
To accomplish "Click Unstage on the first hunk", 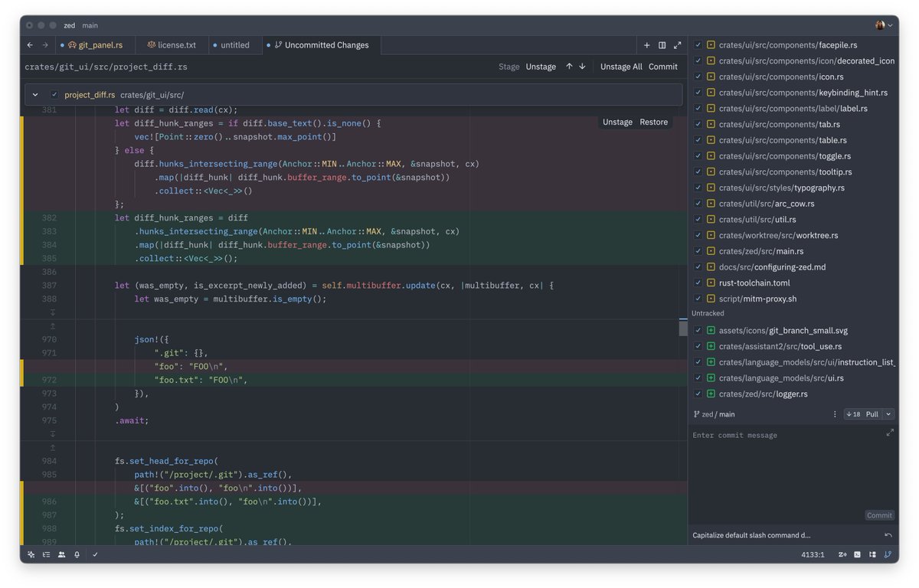I will coord(617,122).
